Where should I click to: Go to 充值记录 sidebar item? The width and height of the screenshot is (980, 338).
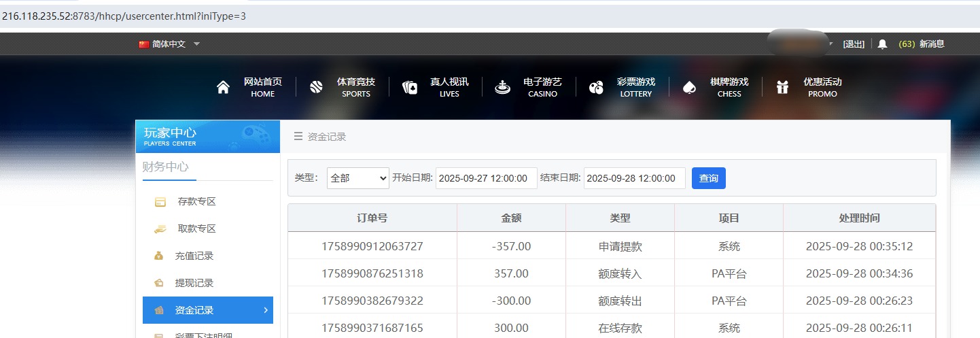194,256
